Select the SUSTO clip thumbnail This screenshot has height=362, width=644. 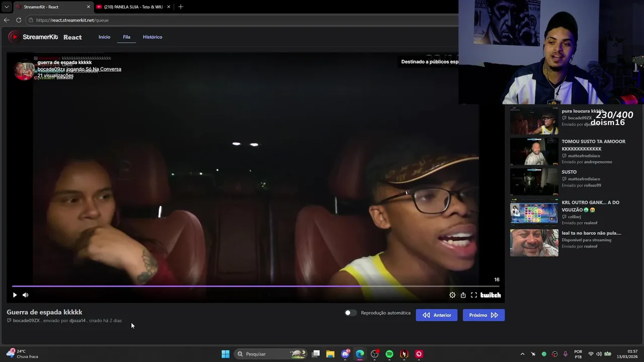click(534, 182)
